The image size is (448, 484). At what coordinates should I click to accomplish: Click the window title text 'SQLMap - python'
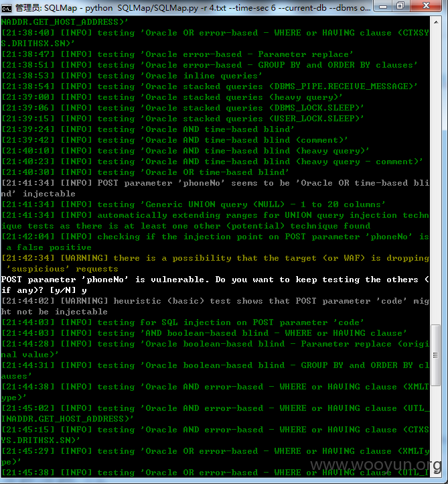(78, 8)
